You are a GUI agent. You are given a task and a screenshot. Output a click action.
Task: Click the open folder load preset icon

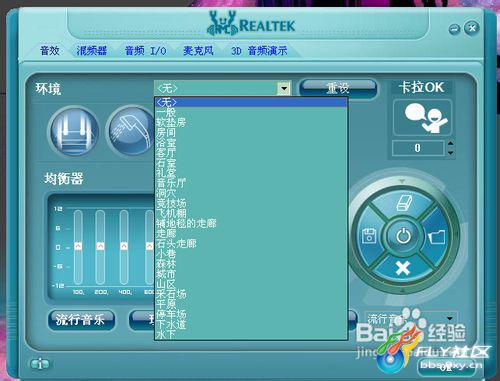pos(437,237)
